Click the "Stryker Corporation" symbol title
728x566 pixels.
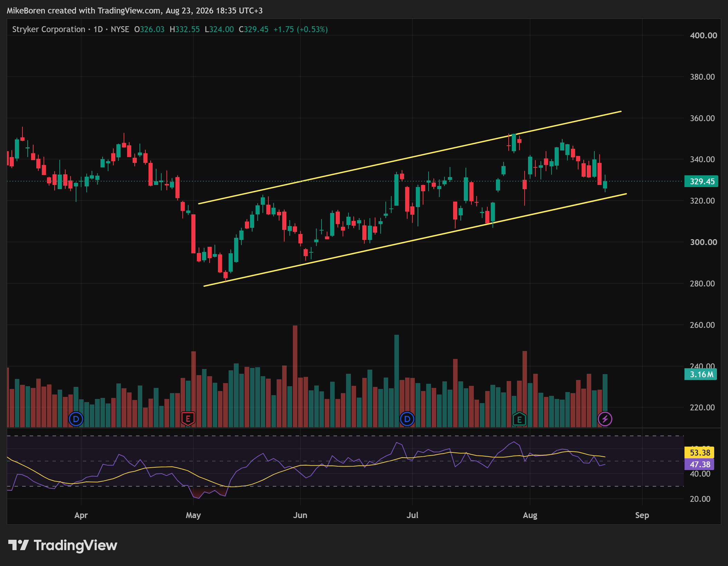(49, 29)
